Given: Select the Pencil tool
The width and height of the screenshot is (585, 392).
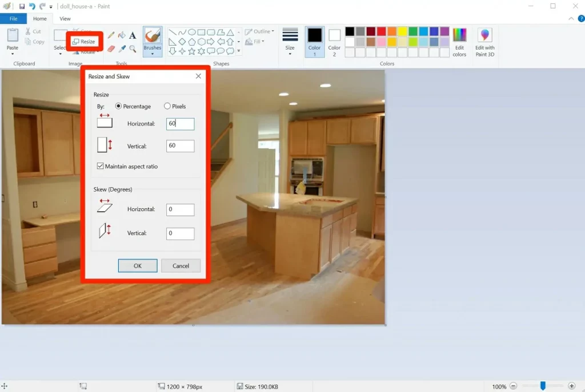Looking at the screenshot, I should pyautogui.click(x=111, y=35).
